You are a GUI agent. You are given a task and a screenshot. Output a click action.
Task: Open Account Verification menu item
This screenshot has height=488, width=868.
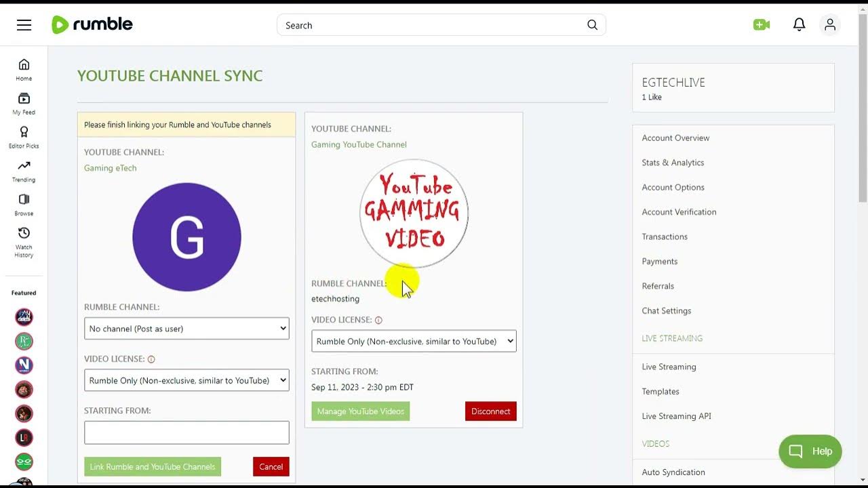click(679, 211)
